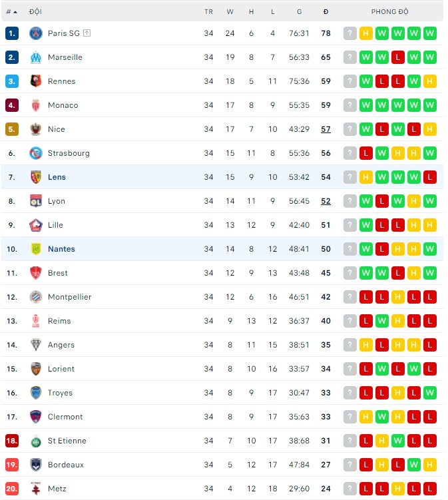This screenshot has width=448, height=500.
Task: Open the Strasbourg team link
Action: 69,153
